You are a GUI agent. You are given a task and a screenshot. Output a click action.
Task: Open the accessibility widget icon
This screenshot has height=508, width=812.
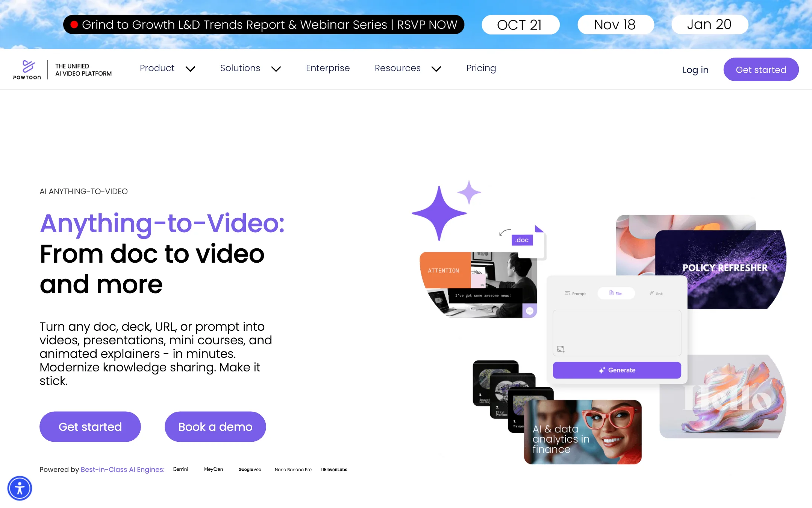click(x=20, y=488)
